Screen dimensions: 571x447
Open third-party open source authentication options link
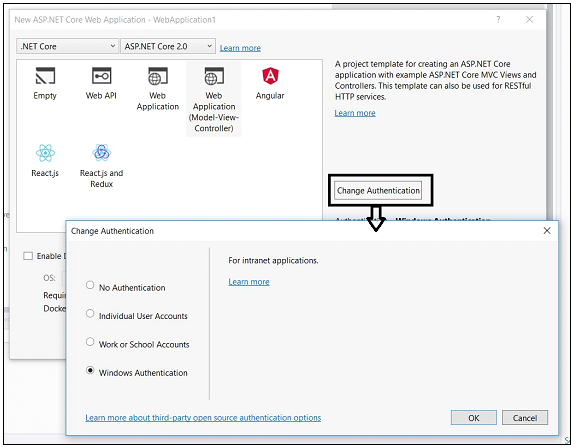click(203, 417)
